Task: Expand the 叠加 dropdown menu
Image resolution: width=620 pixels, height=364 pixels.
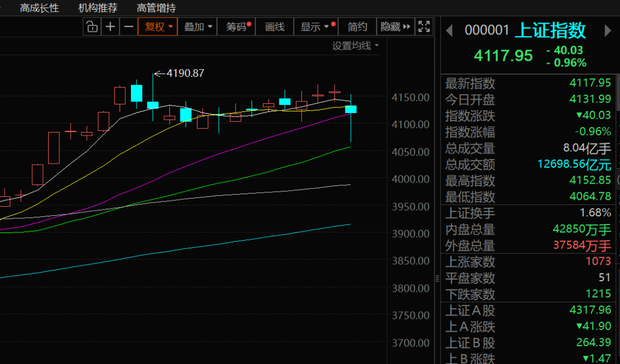Action: tap(198, 26)
